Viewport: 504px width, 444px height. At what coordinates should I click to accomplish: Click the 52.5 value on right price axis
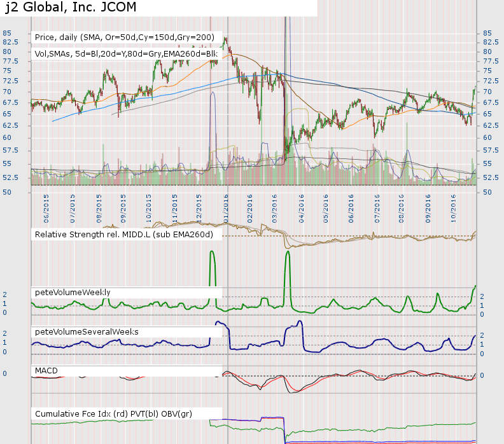coord(491,177)
